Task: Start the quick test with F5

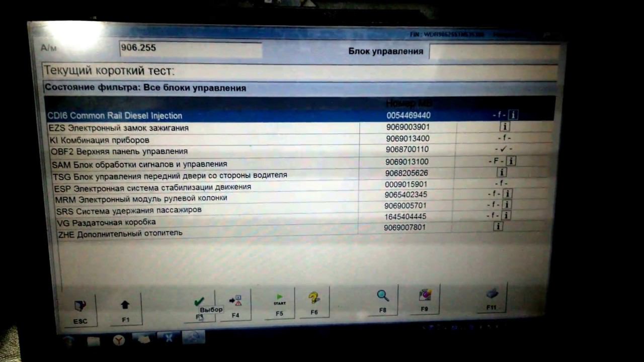Action: point(280,303)
